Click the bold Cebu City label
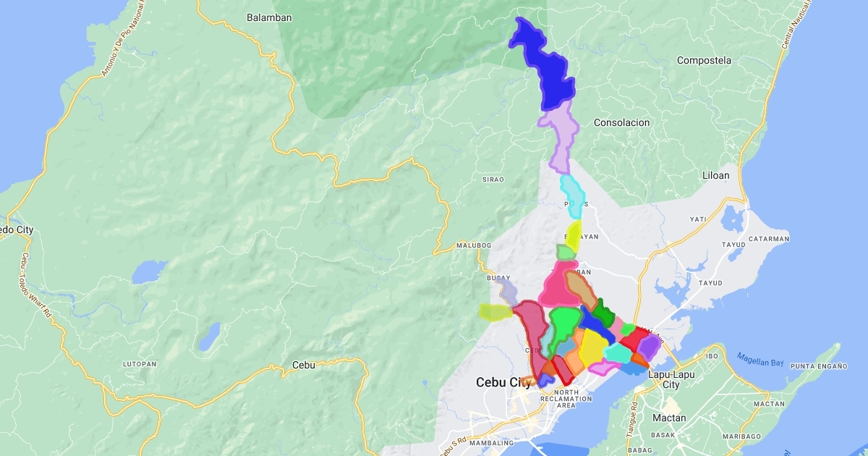Viewport: 868px width, 456px height. [503, 382]
